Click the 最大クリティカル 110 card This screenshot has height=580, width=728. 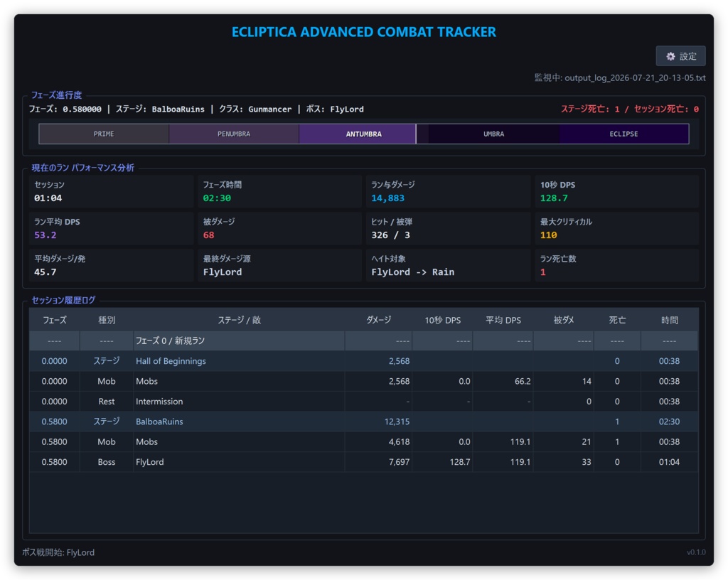(x=616, y=228)
